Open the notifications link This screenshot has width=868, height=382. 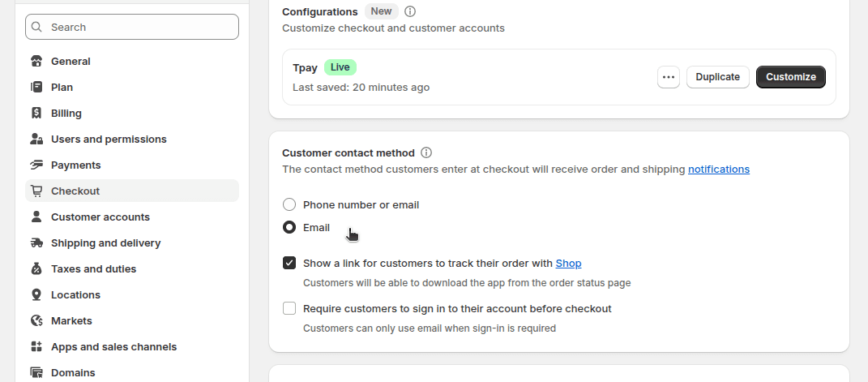click(719, 170)
